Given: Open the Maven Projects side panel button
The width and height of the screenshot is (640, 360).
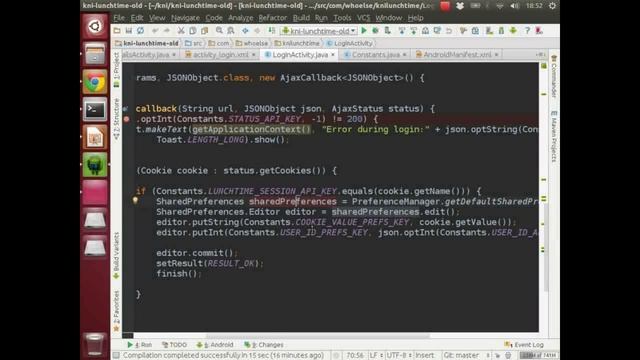Looking at the screenshot, I should coord(554,136).
